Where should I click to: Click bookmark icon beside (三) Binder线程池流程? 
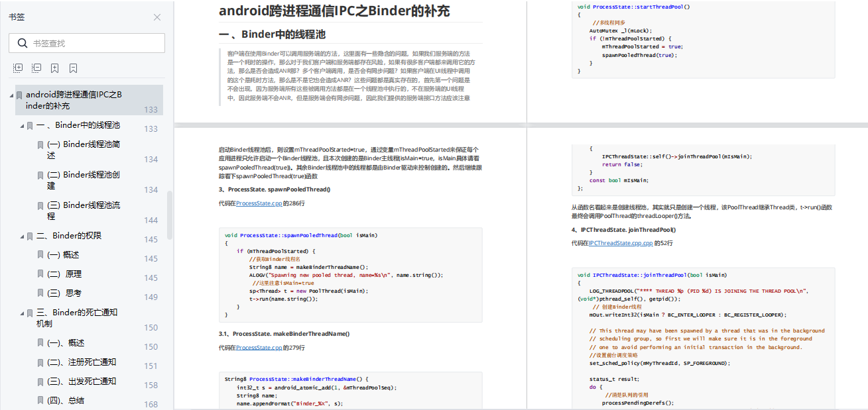point(40,206)
